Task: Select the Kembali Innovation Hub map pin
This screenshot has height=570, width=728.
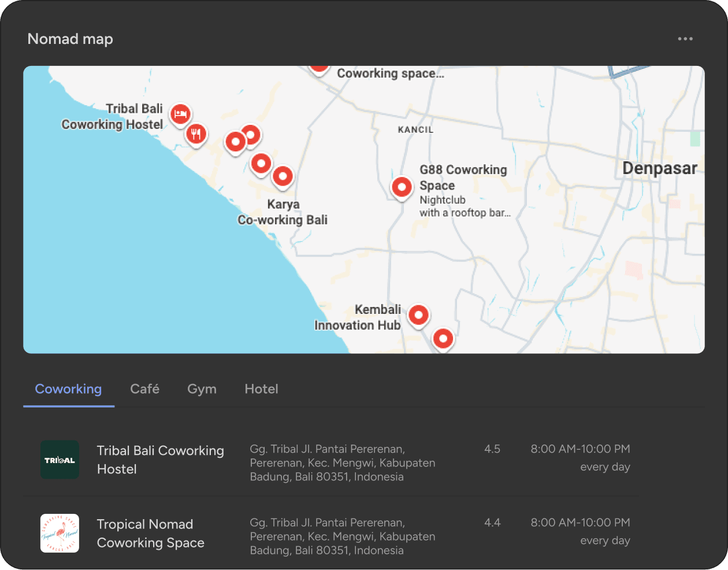Action: click(418, 316)
